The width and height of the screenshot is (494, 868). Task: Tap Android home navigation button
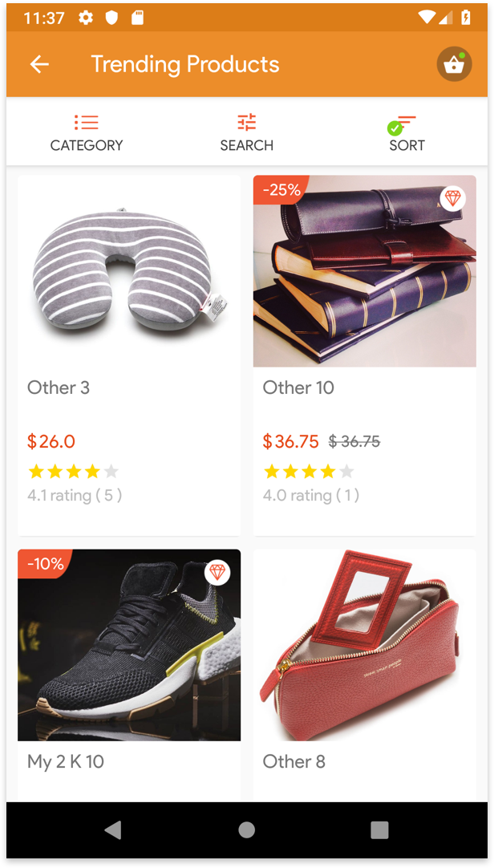(x=247, y=829)
